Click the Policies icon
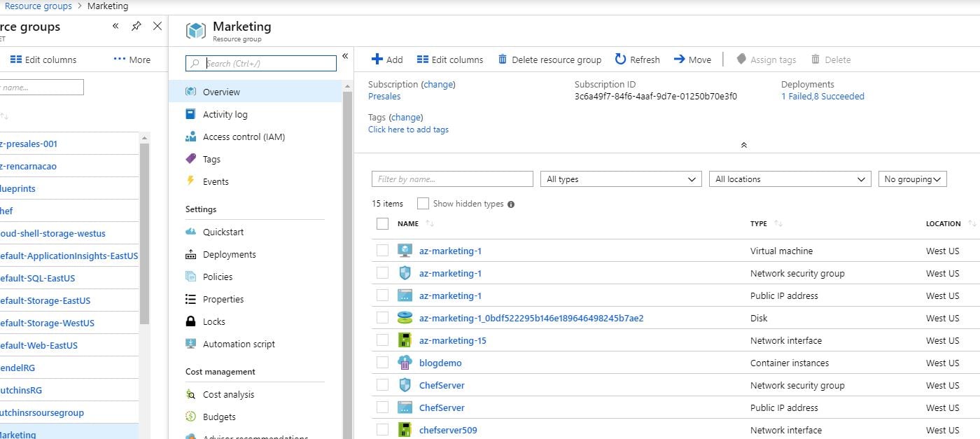The width and height of the screenshot is (980, 439). point(190,277)
